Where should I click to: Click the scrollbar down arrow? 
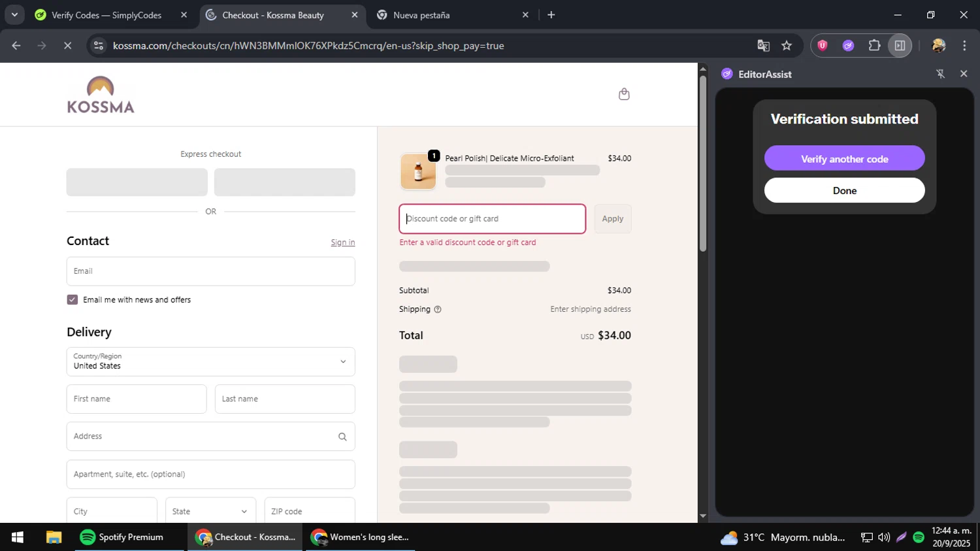703,516
